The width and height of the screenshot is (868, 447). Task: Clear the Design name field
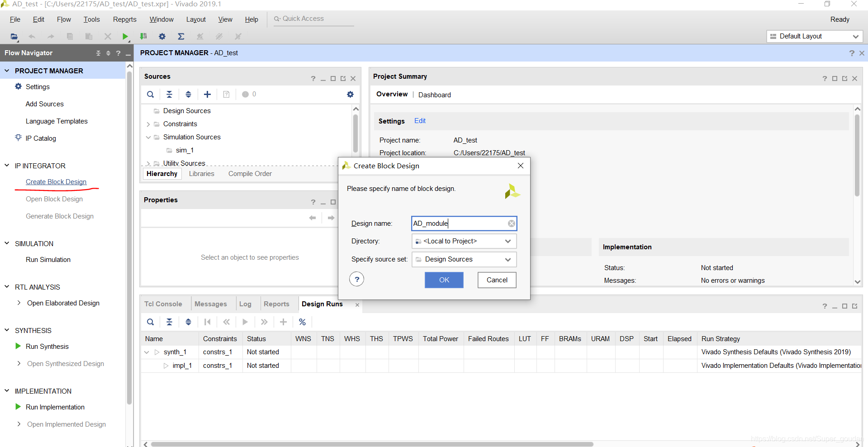511,223
